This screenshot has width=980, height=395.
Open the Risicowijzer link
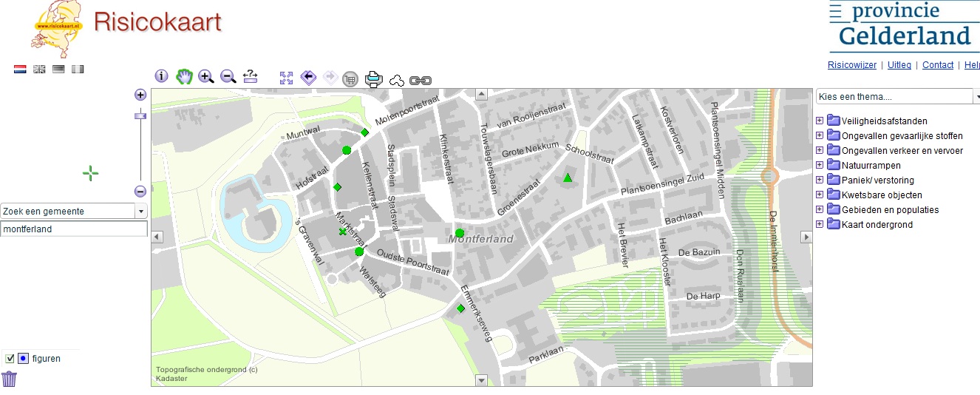click(851, 65)
